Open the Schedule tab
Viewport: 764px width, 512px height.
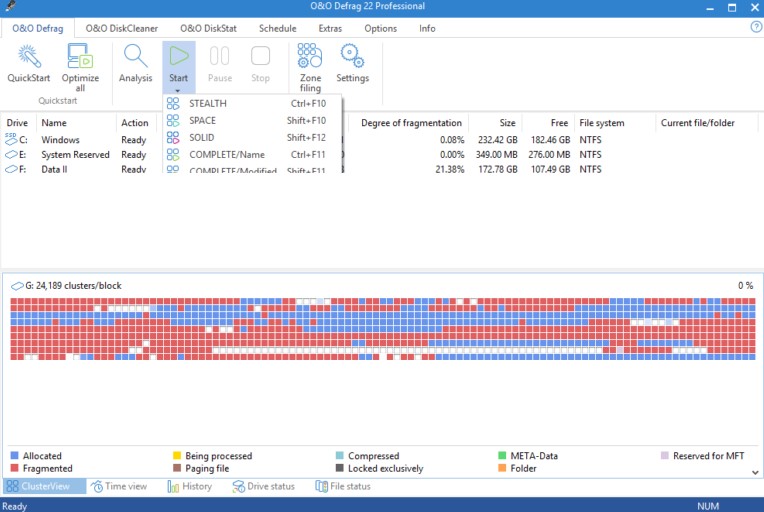[278, 28]
